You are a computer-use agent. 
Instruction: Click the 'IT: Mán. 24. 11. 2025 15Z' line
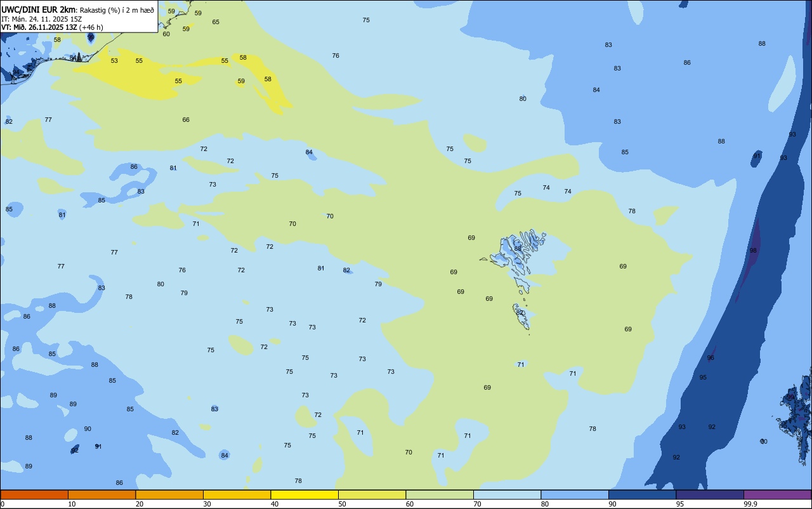tap(41, 19)
